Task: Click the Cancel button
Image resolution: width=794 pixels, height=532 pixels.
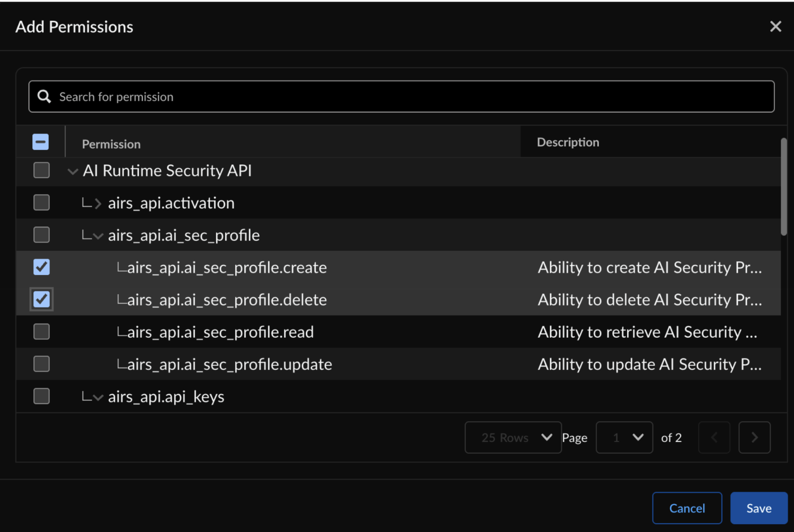Action: (687, 508)
